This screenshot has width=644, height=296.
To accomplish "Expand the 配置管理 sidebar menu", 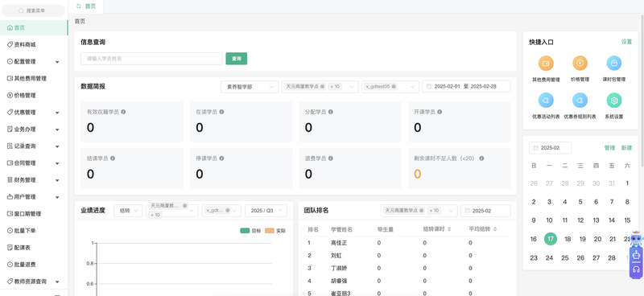I will (34, 62).
